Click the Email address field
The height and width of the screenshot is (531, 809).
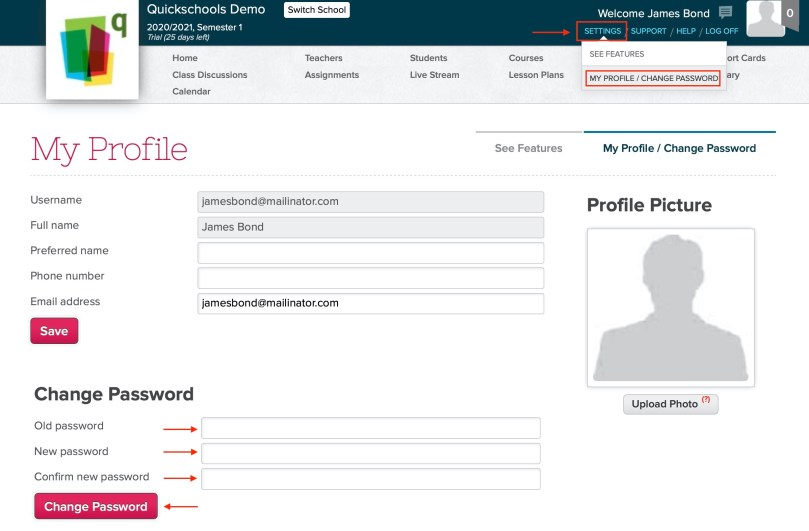click(370, 303)
